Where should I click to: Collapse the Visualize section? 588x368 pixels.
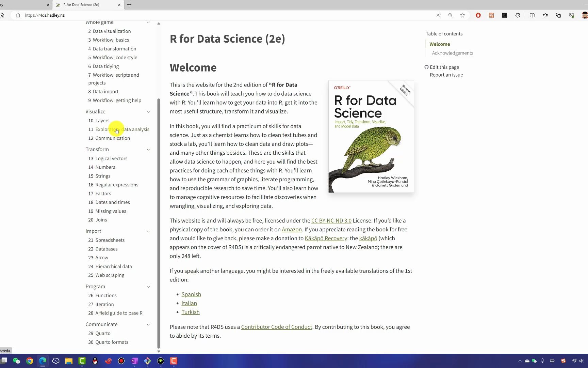point(148,112)
